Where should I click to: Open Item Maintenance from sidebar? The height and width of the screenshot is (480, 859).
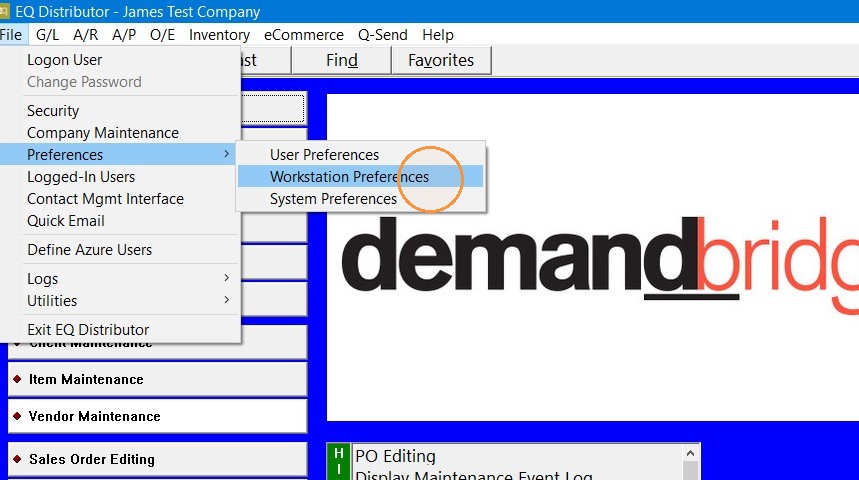click(x=158, y=379)
